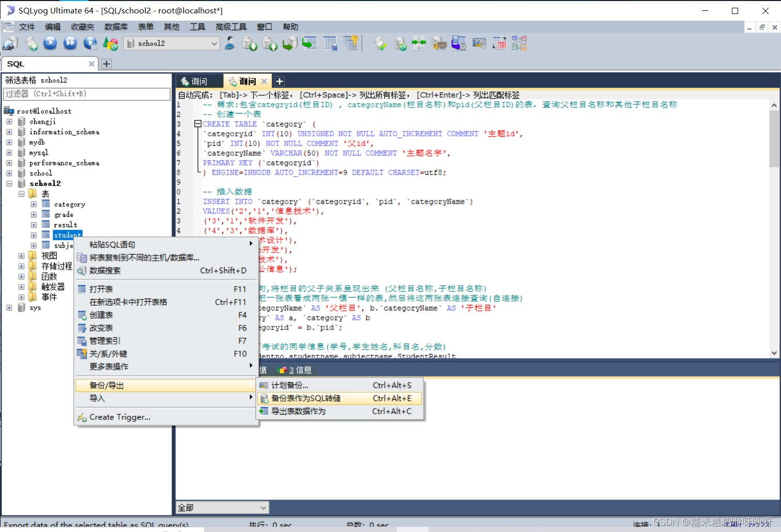Click the database icon with curved green arrow
The image size is (781, 532).
(x=289, y=43)
